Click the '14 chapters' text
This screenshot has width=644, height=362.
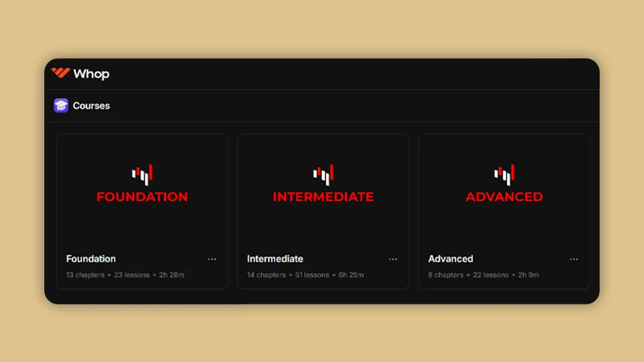tap(266, 275)
